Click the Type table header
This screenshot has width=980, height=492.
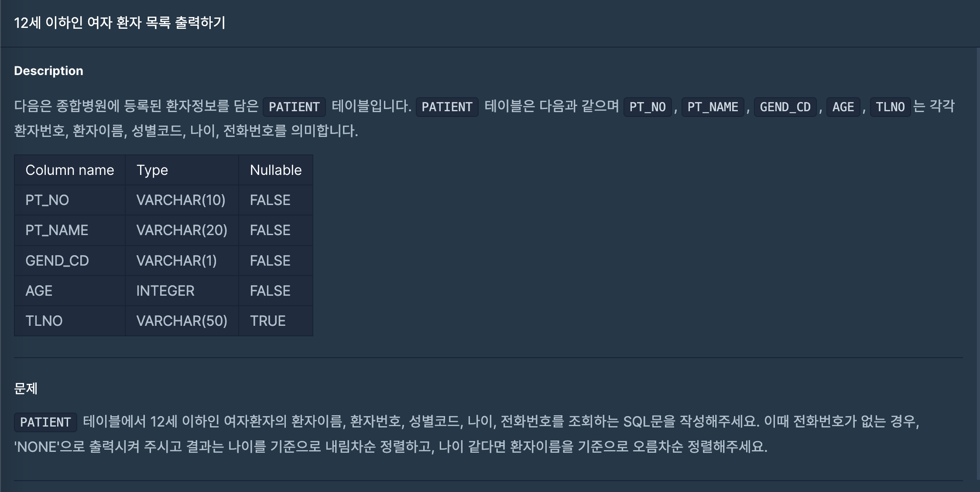tap(152, 170)
